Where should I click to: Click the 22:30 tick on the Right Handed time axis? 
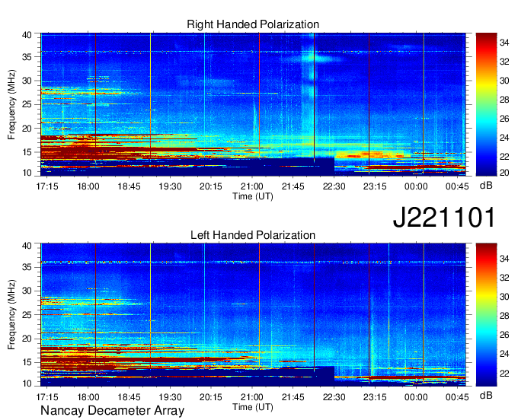334,186
